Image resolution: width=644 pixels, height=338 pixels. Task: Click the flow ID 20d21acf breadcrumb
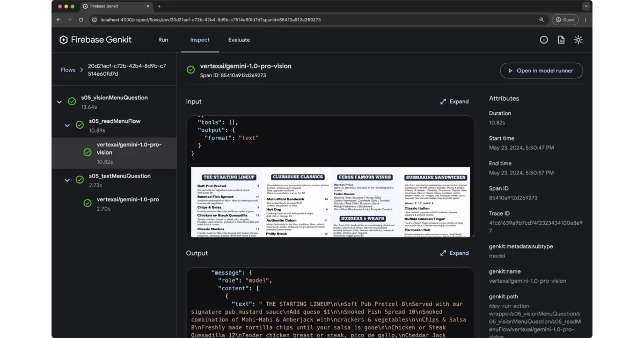click(127, 70)
